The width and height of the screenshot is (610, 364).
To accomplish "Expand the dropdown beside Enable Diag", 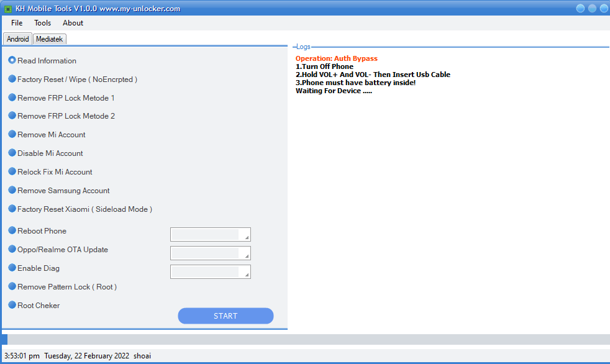I will tap(211, 272).
